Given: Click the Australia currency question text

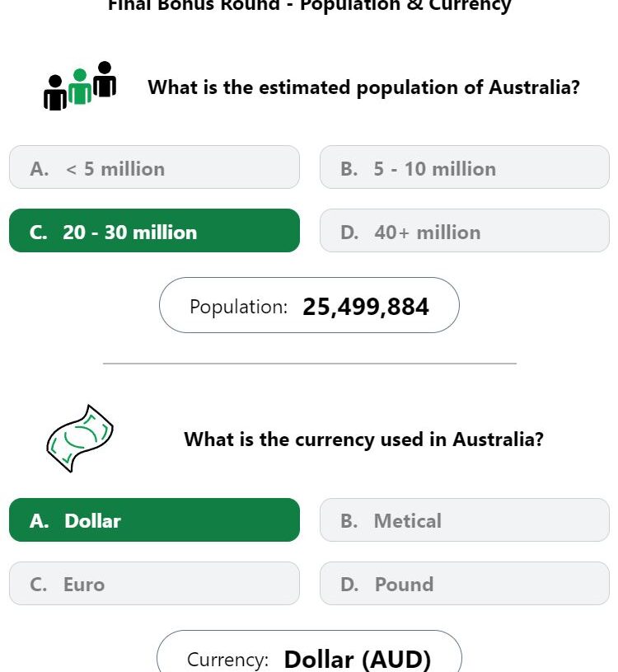Looking at the screenshot, I should pos(363,439).
